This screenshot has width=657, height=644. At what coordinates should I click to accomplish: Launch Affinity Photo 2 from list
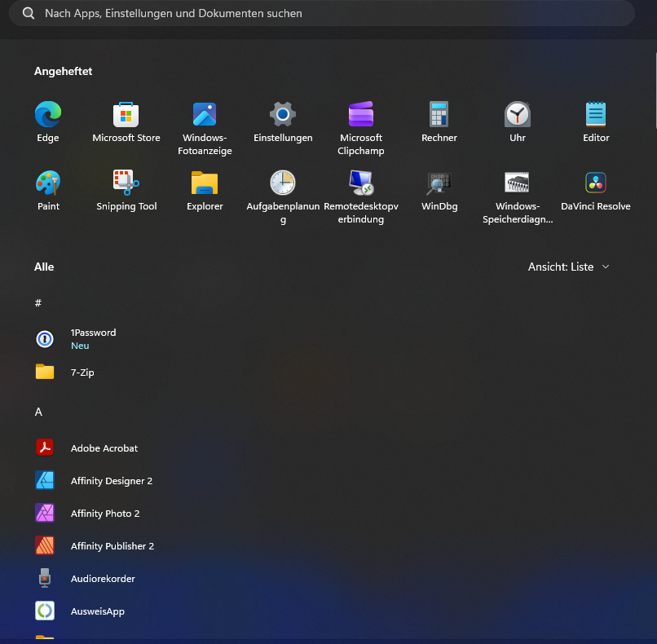[104, 514]
